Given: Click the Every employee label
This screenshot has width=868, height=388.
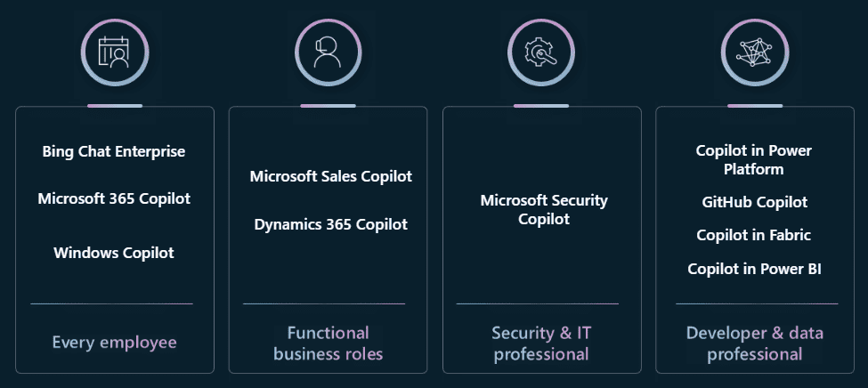Looking at the screenshot, I should 115,342.
